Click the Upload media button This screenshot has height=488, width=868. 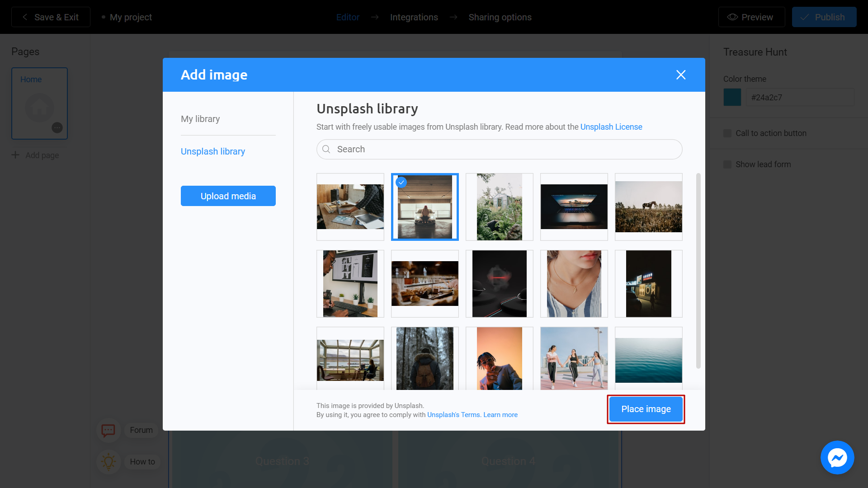click(x=228, y=196)
